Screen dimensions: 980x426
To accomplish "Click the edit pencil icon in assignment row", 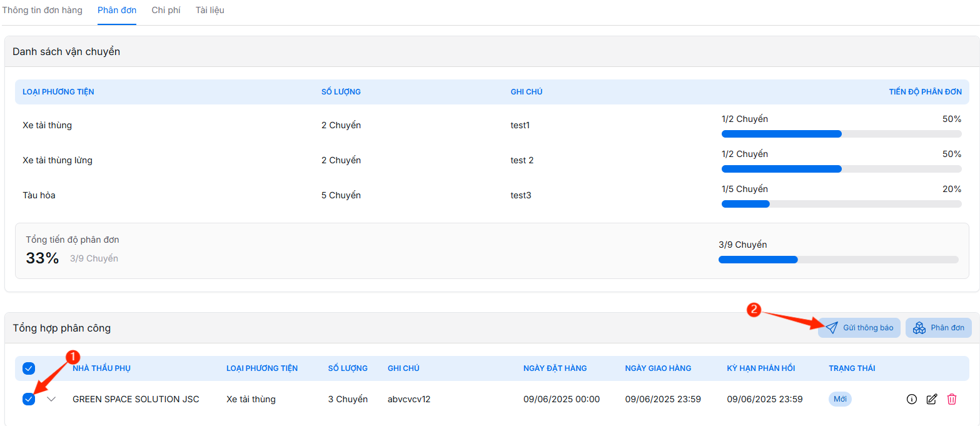I will pos(931,399).
